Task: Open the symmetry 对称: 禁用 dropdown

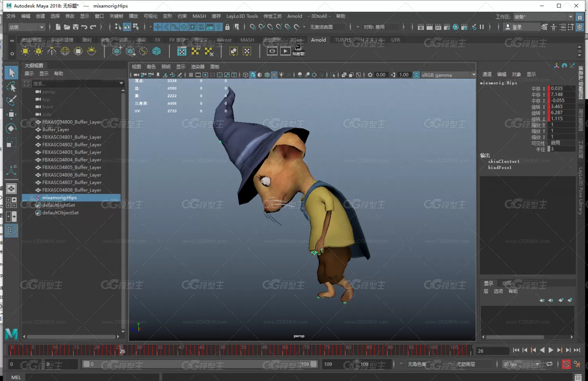Action: (381, 27)
